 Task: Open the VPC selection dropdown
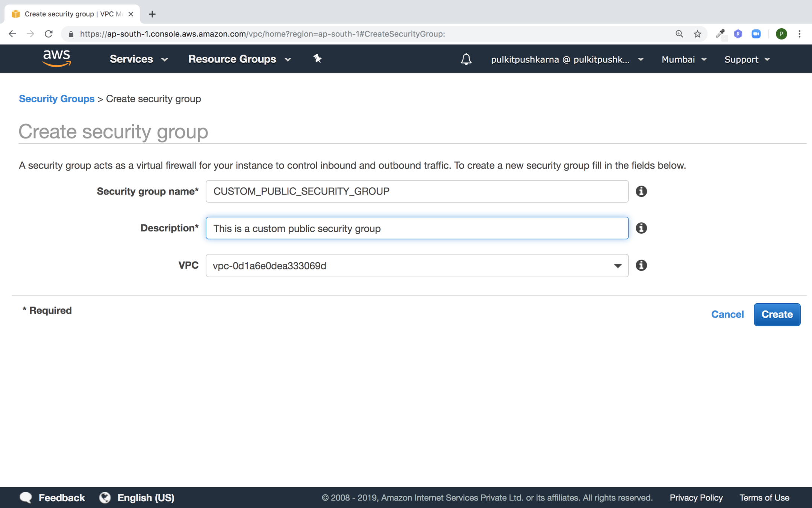417,266
